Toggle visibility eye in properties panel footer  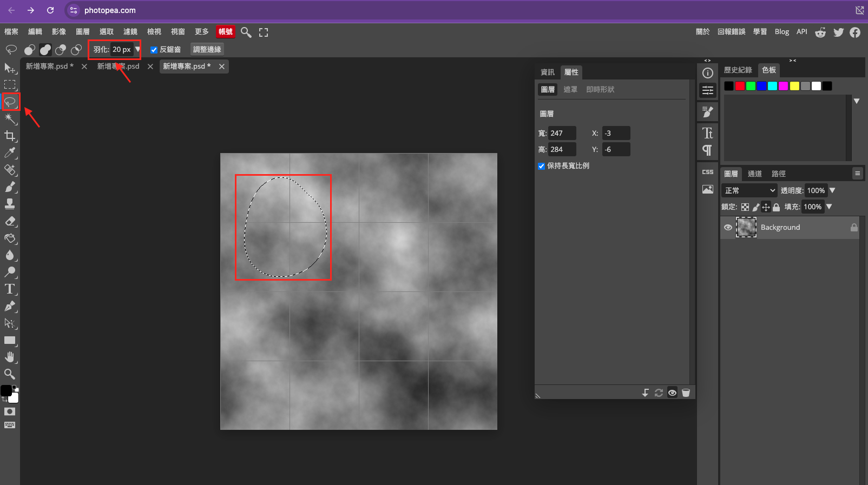672,393
